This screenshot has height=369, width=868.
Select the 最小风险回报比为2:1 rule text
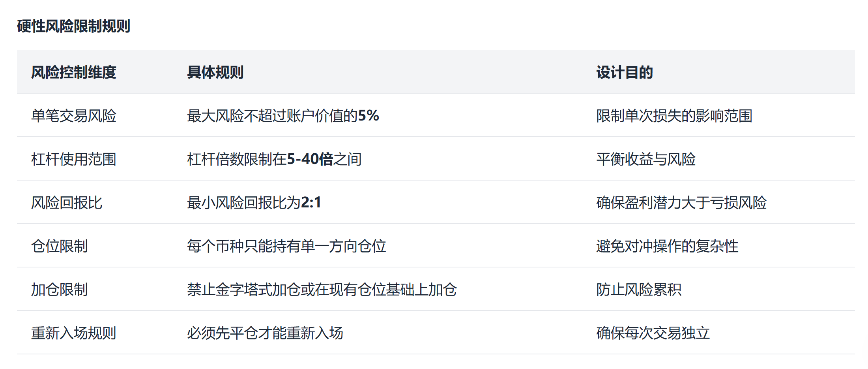[x=254, y=203]
